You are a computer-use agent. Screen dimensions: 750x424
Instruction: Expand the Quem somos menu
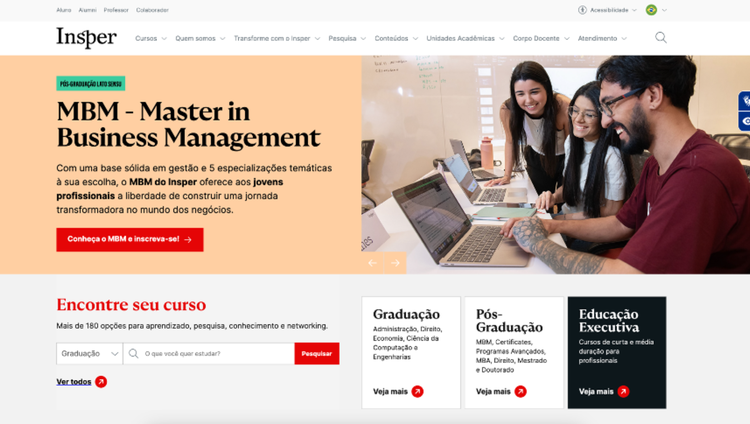(x=200, y=38)
